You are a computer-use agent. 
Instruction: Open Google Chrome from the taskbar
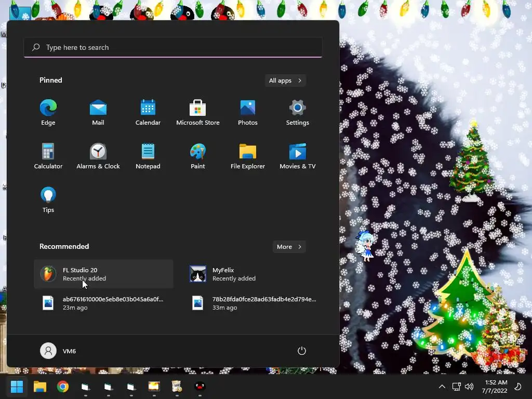(x=63, y=387)
